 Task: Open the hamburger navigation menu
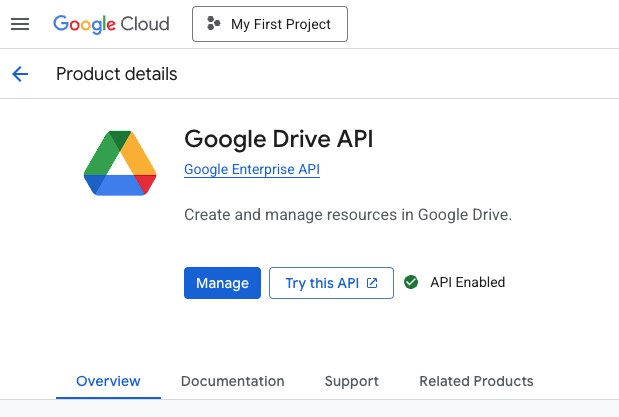point(20,24)
